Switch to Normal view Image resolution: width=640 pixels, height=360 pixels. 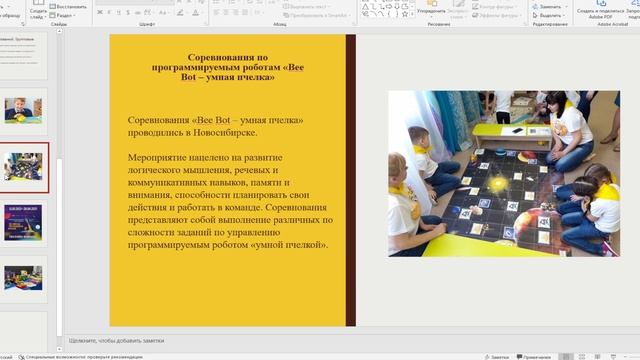click(x=566, y=357)
